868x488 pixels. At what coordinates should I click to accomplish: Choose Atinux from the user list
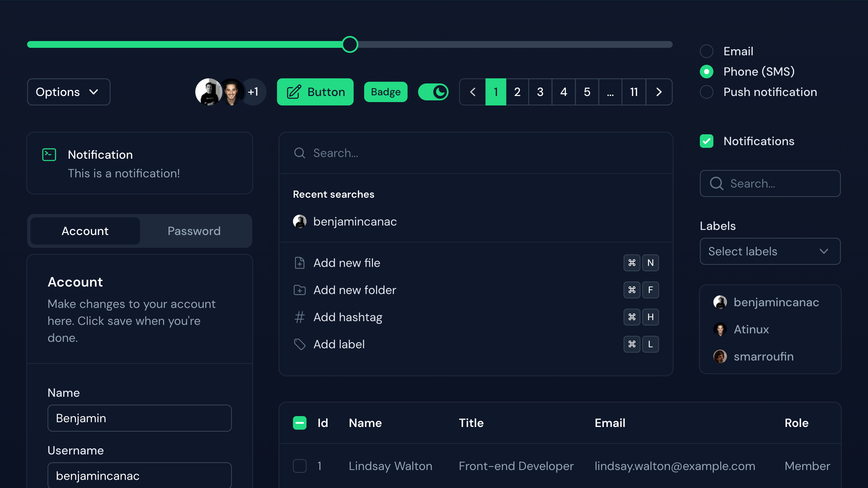[x=751, y=329]
